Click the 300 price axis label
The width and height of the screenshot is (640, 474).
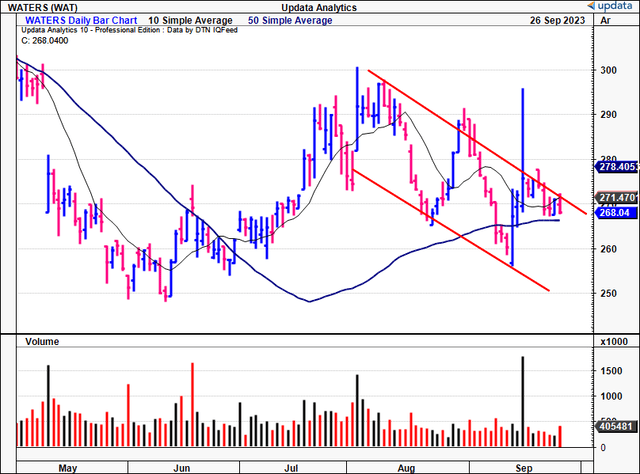point(608,70)
